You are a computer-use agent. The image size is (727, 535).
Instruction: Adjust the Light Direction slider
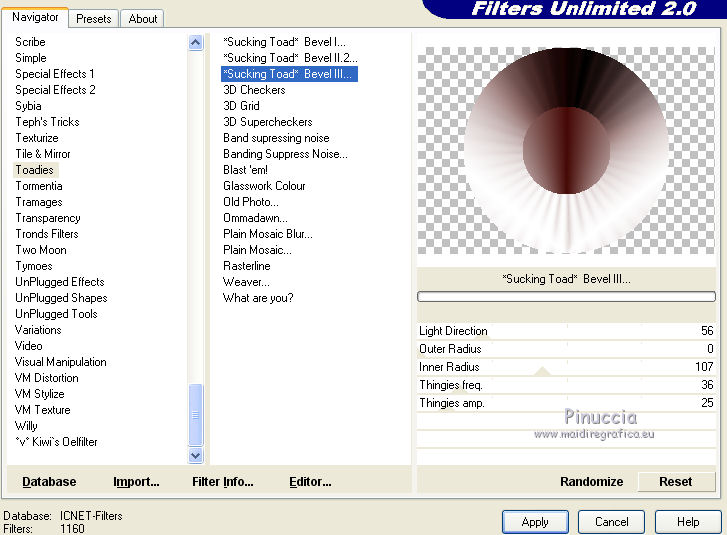566,331
